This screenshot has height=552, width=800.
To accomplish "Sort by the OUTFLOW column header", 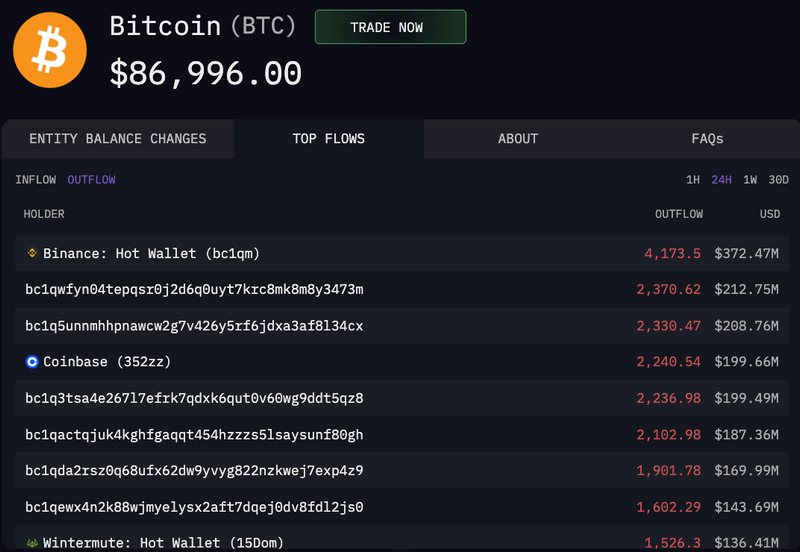I will click(678, 214).
